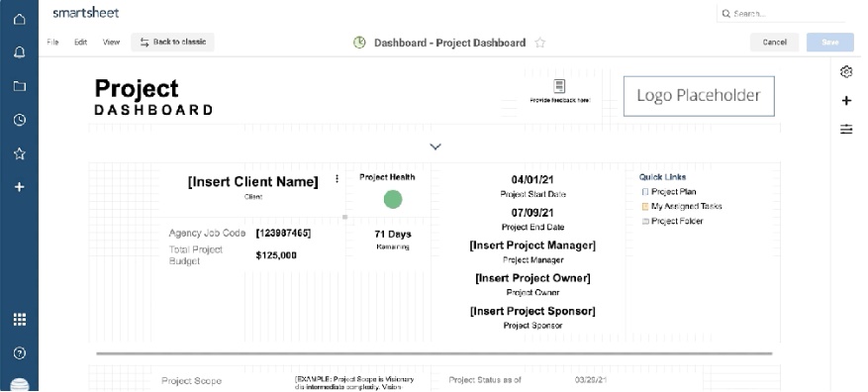
Task: Open the Launcher apps grid
Action: 20,320
